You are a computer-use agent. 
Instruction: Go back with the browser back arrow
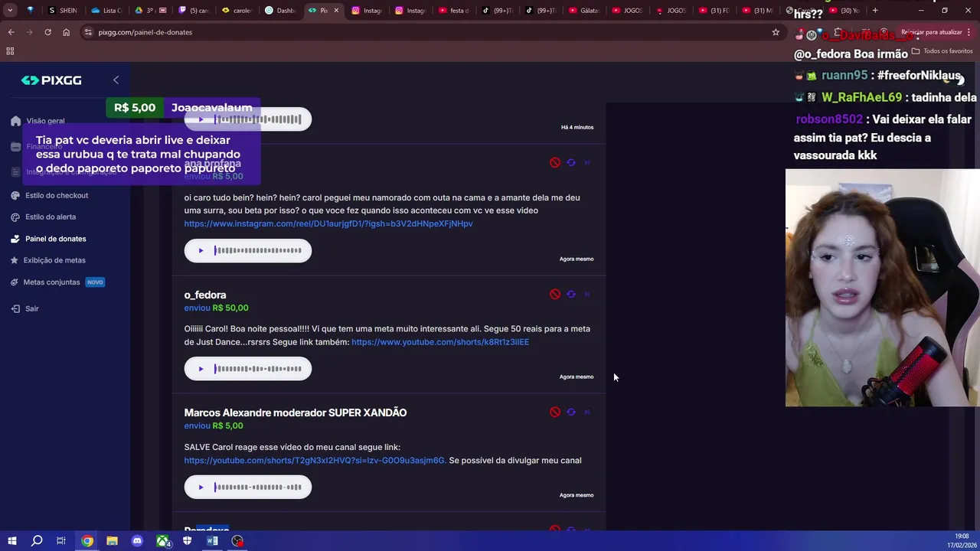click(x=11, y=32)
